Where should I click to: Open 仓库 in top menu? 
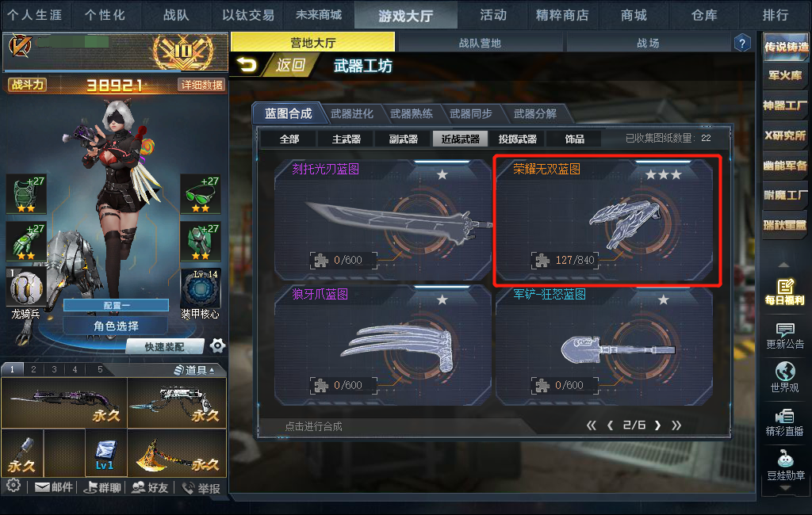pos(704,15)
